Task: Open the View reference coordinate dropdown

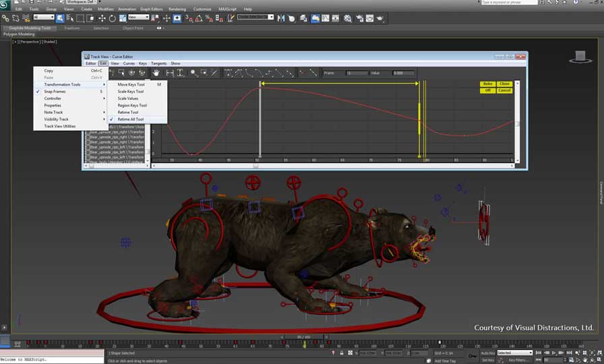Action: (138, 17)
